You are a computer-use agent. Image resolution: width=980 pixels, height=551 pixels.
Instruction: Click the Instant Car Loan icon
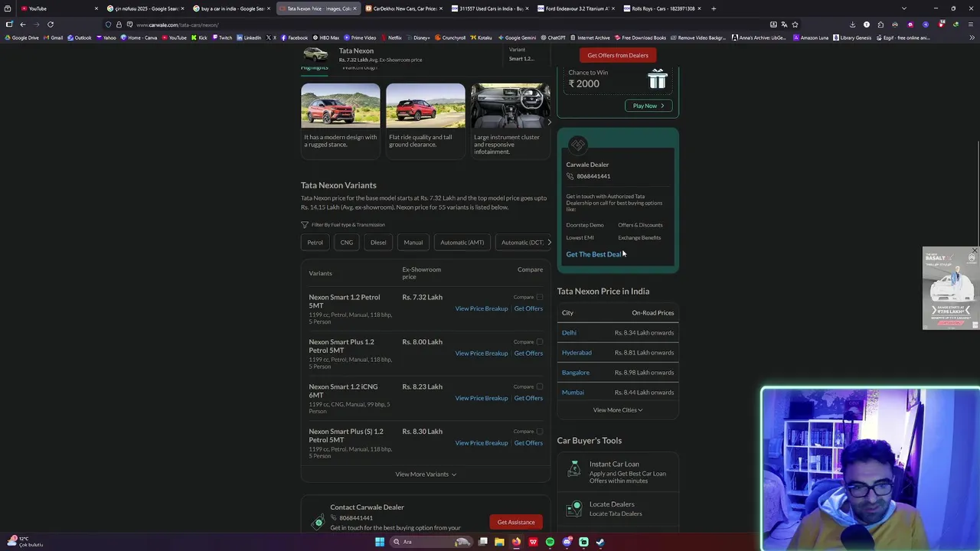pos(574,469)
